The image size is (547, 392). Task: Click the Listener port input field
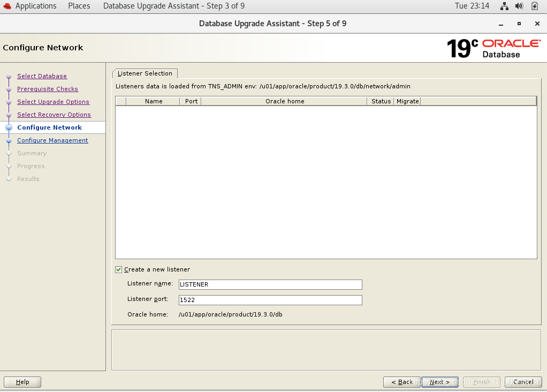point(270,300)
